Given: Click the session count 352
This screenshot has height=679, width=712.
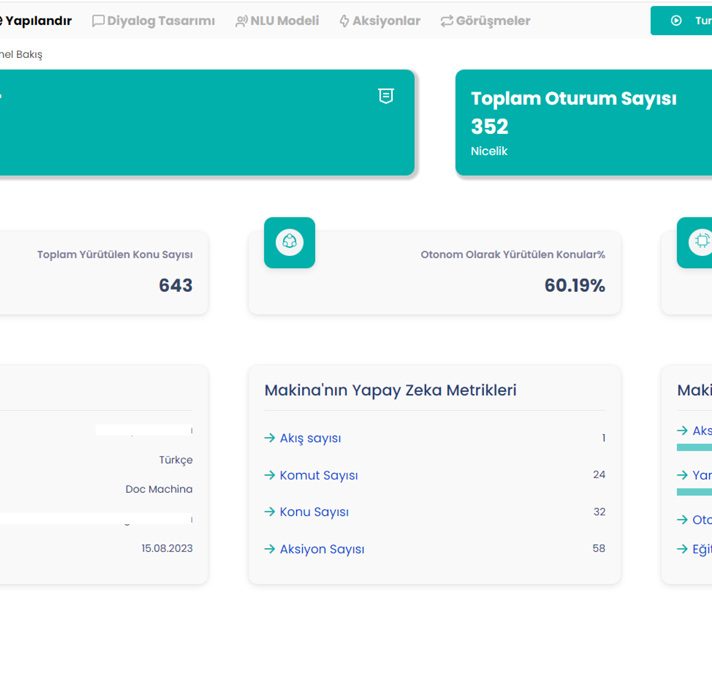Looking at the screenshot, I should pyautogui.click(x=490, y=126).
